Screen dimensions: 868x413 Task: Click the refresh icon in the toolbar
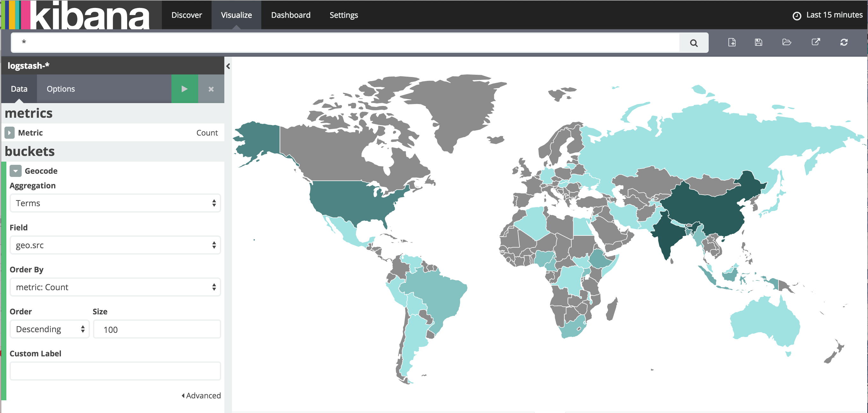point(844,42)
